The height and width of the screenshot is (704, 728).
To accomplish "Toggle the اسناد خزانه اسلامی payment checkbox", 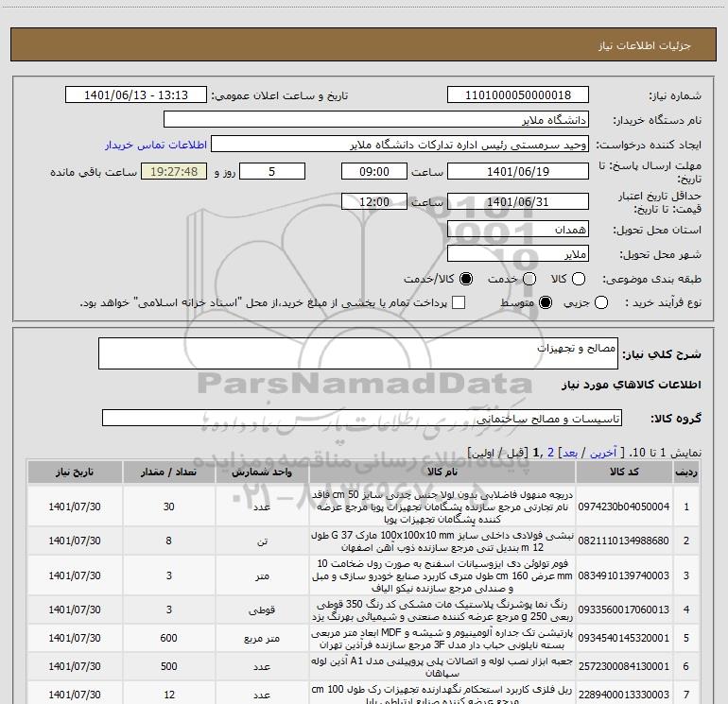I will pos(459,302).
